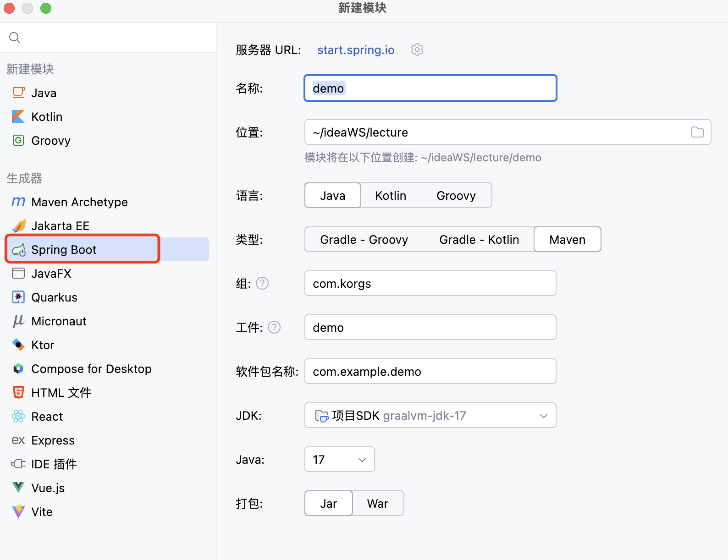This screenshot has width=728, height=560.
Task: Choose Maven build type
Action: coord(568,239)
